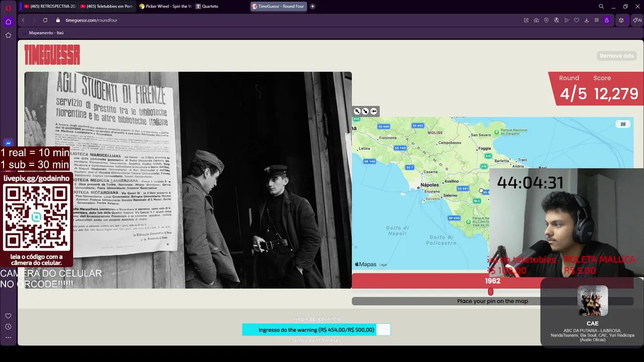644x362 pixels.
Task: Click the search tabs magnifier icon
Action: tap(601, 7)
